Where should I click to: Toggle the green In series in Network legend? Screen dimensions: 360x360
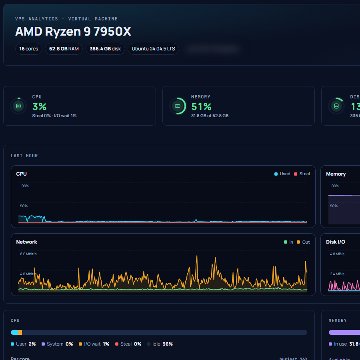tap(289, 242)
